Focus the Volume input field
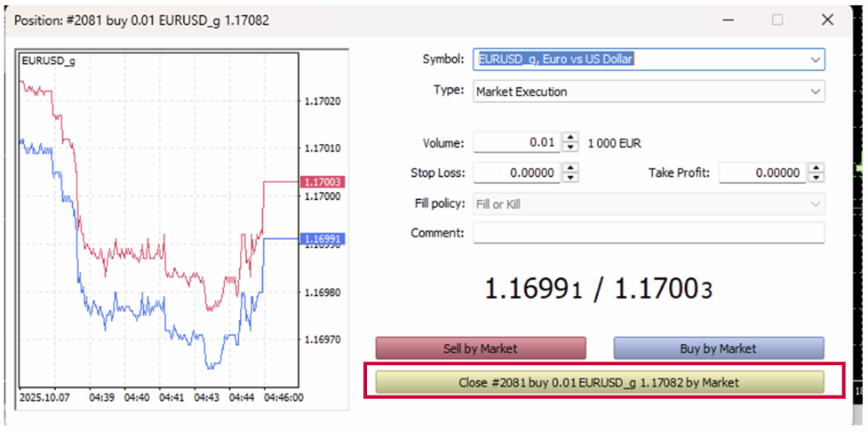868x431 pixels. tap(517, 143)
